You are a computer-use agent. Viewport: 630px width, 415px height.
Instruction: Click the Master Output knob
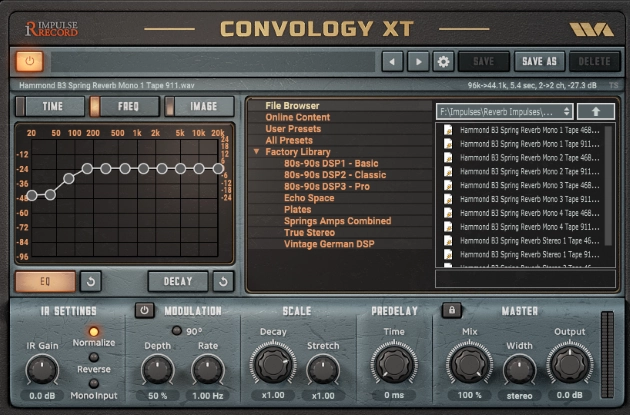570,364
